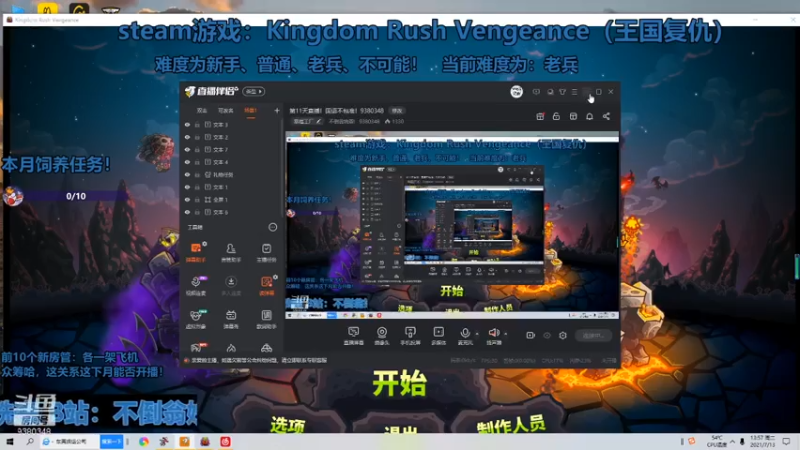This screenshot has width=800, height=450.
Task: Select the 礼物任务 source row label
Action: point(223,174)
